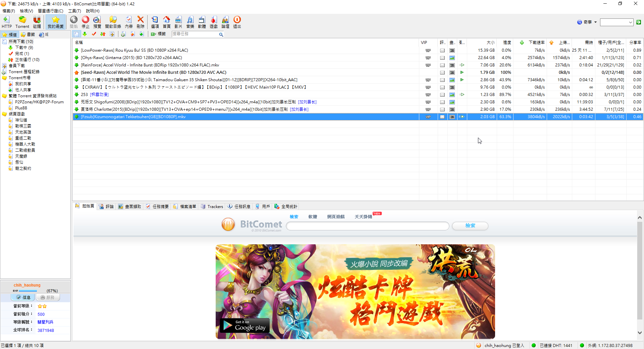
Task: Click the EXP progress bar
Action: click(28, 291)
